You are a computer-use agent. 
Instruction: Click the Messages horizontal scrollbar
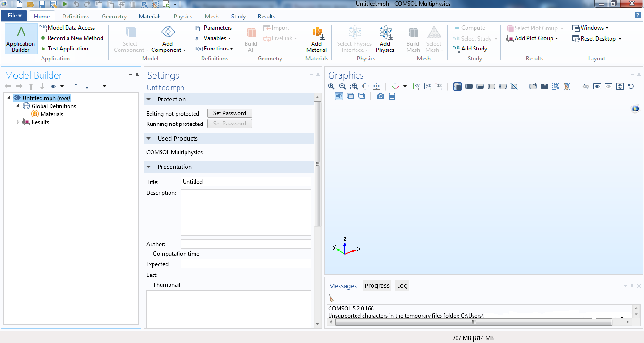[473, 322]
